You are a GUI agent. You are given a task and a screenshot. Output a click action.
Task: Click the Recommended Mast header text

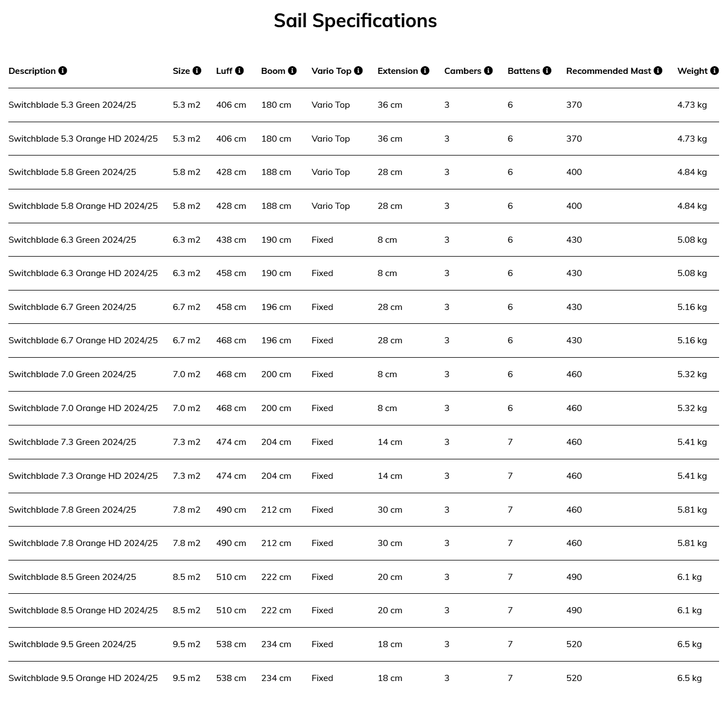[x=609, y=71]
